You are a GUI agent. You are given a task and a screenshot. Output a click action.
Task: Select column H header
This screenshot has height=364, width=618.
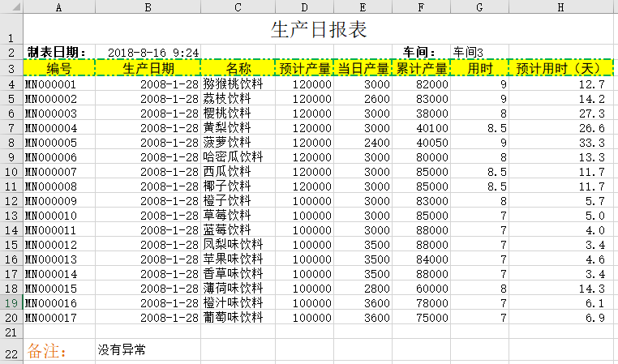point(560,7)
